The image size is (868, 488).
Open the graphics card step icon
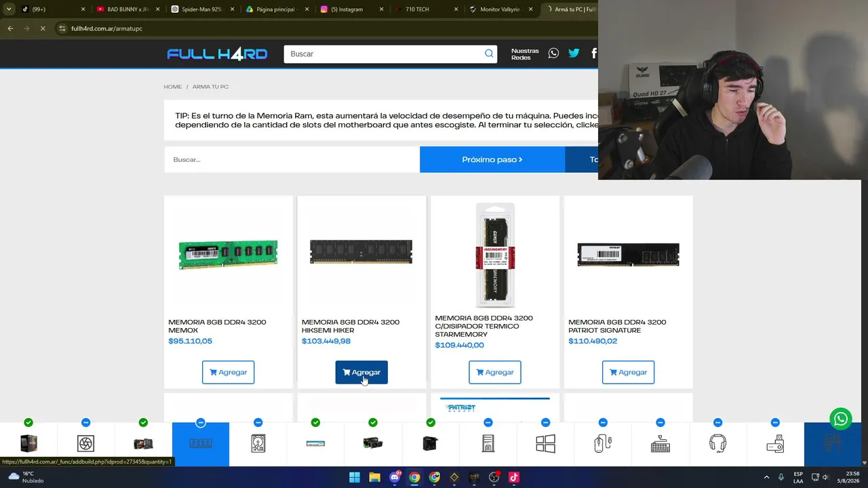click(x=373, y=444)
